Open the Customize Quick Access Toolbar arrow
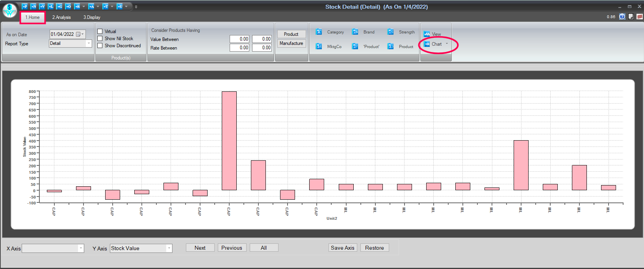The height and width of the screenshot is (269, 644). [136, 7]
